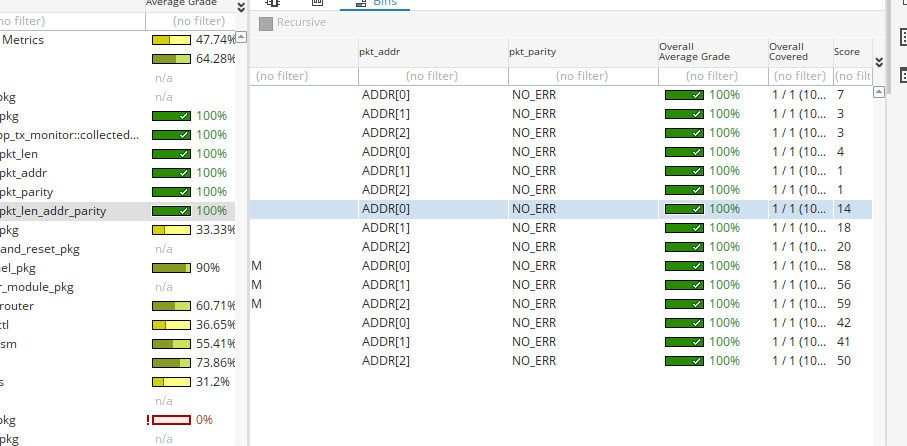Click the tab icon left of Bins
907x446 pixels.
coord(318,4)
